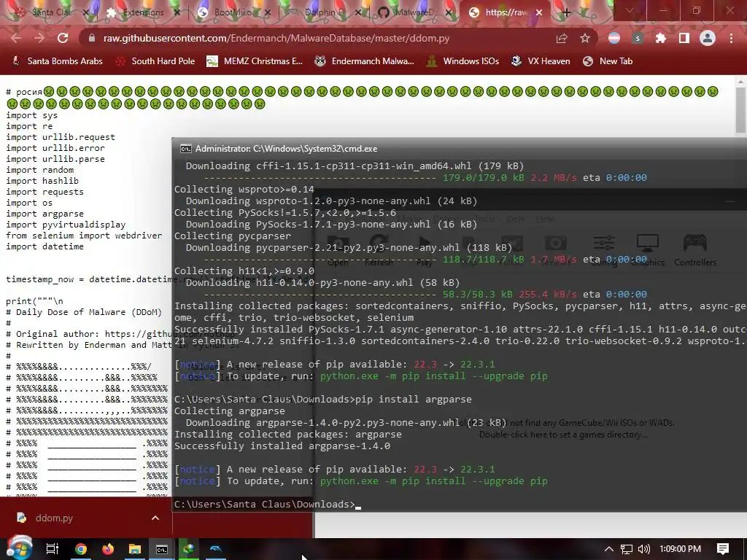The image size is (747, 560).
Task: Bookmark this page with the star icon
Action: (585, 38)
